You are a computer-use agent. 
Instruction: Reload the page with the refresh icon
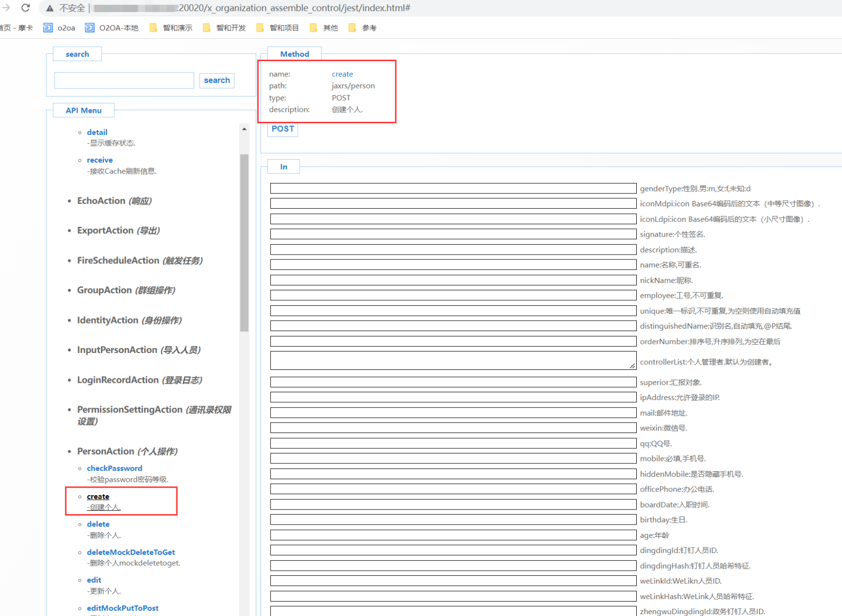(x=26, y=8)
